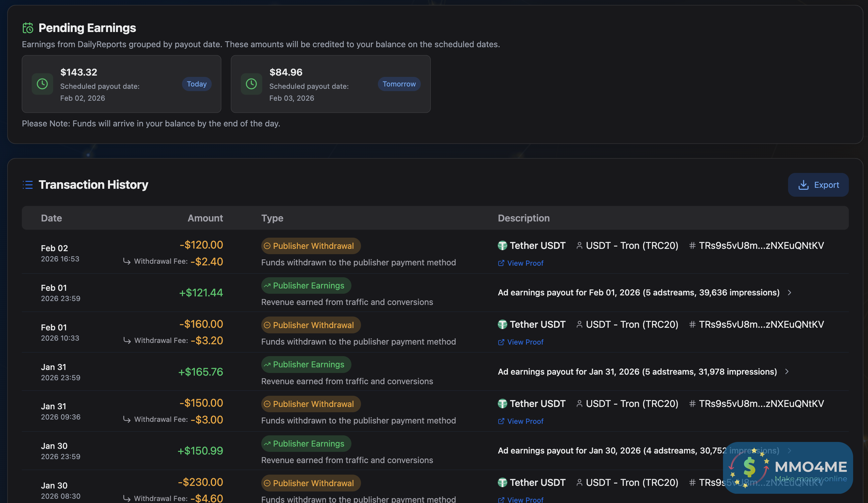
Task: Click the -$150.00 withdrawal amount
Action: (x=201, y=403)
